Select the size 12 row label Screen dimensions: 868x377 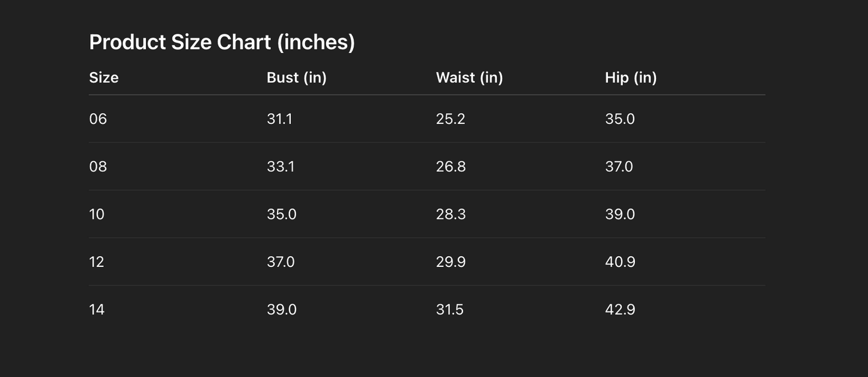[x=97, y=262]
